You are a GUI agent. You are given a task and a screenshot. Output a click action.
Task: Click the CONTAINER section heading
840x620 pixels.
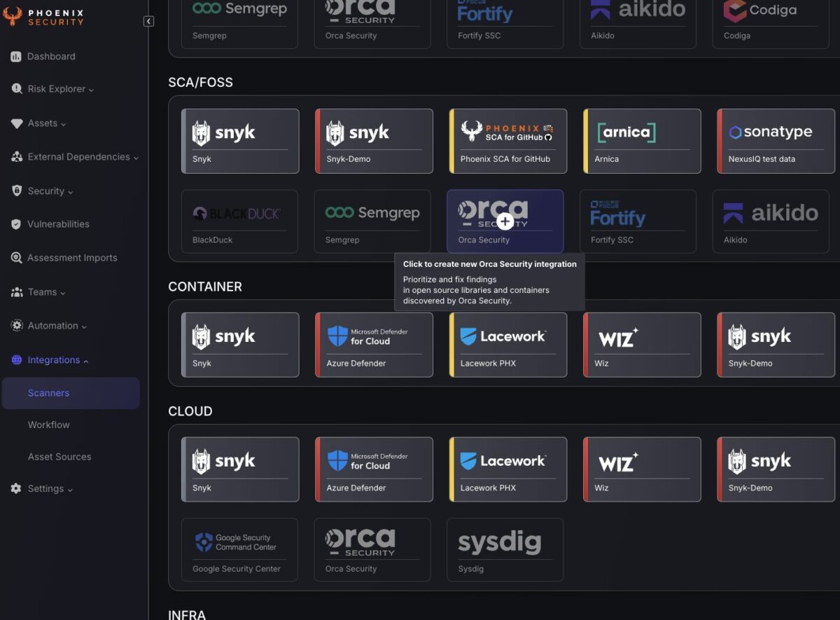(x=205, y=287)
